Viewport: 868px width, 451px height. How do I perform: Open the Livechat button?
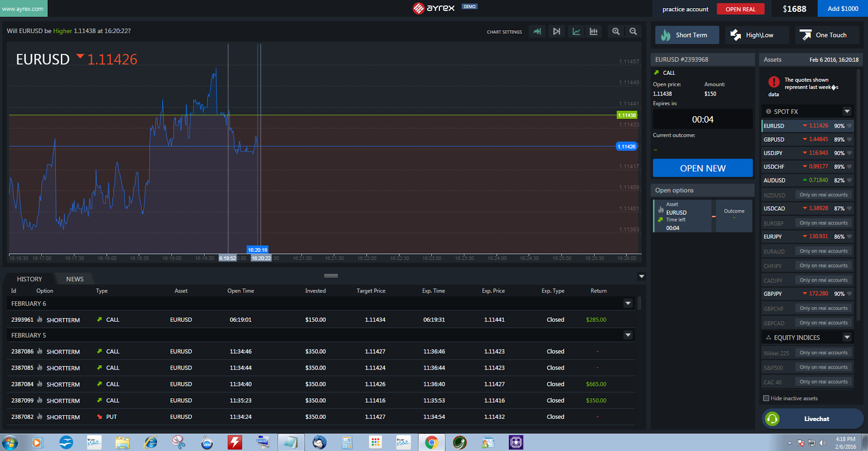(x=813, y=418)
